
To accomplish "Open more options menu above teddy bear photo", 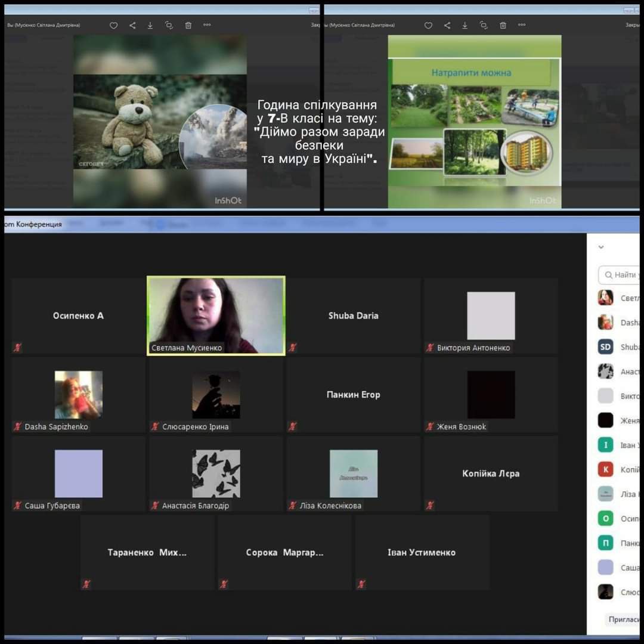I will click(x=207, y=26).
